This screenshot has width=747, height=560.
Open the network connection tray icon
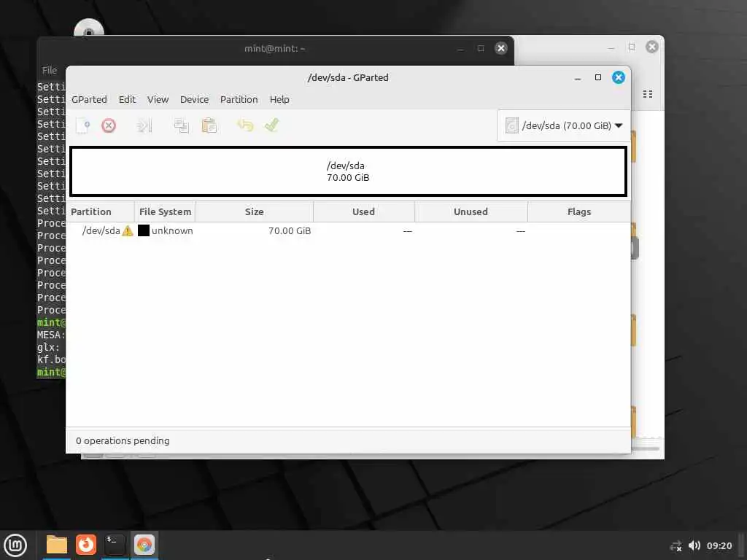point(676,545)
